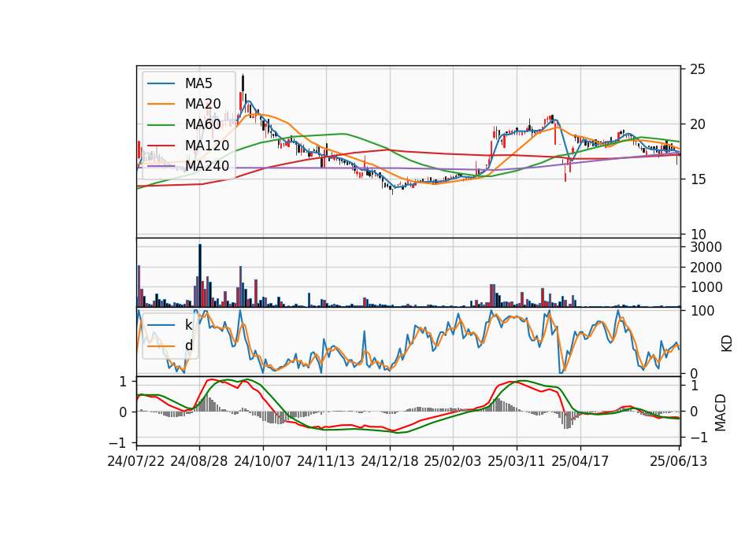Click the 25/06/13 date axis label
The image size is (756, 543).
678,461
